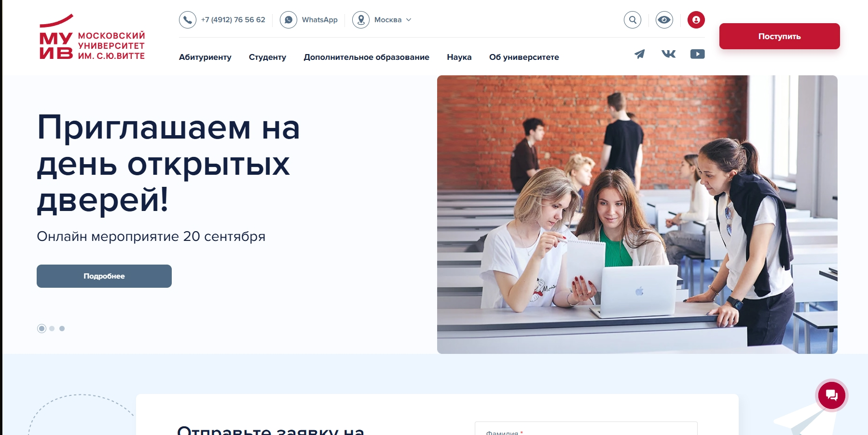Open the YouTube channel icon

[x=697, y=54]
